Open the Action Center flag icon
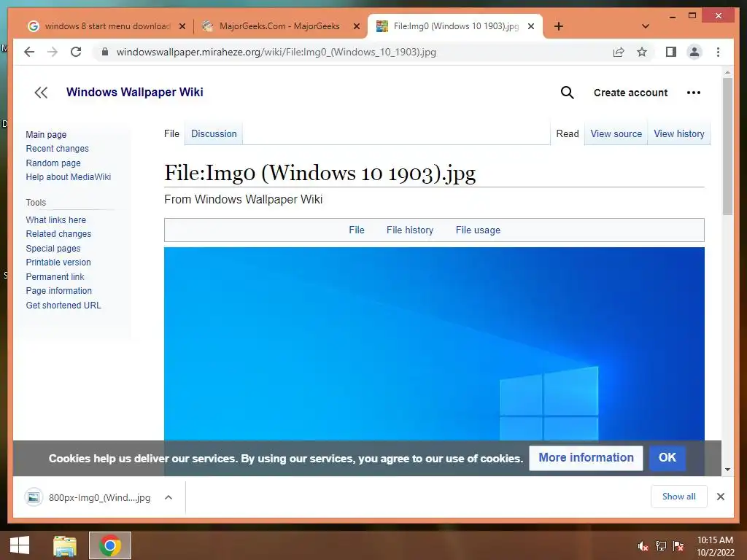The width and height of the screenshot is (747, 560). [x=678, y=546]
